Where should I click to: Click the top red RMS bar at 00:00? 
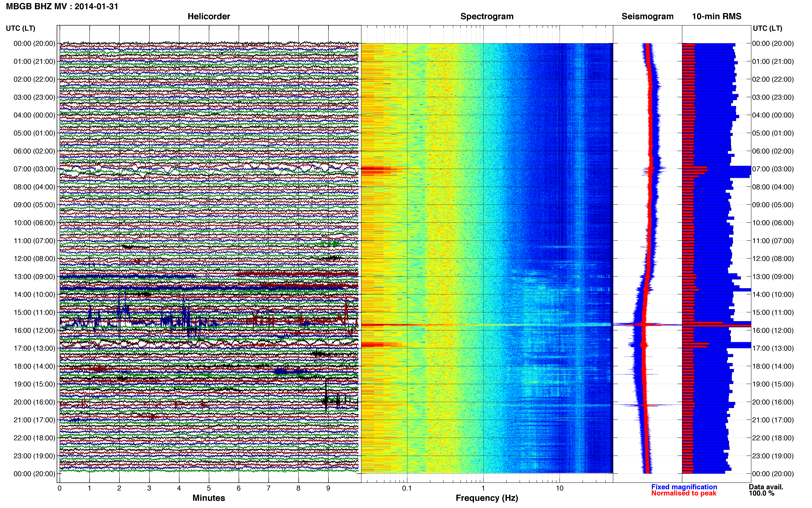[x=688, y=45]
